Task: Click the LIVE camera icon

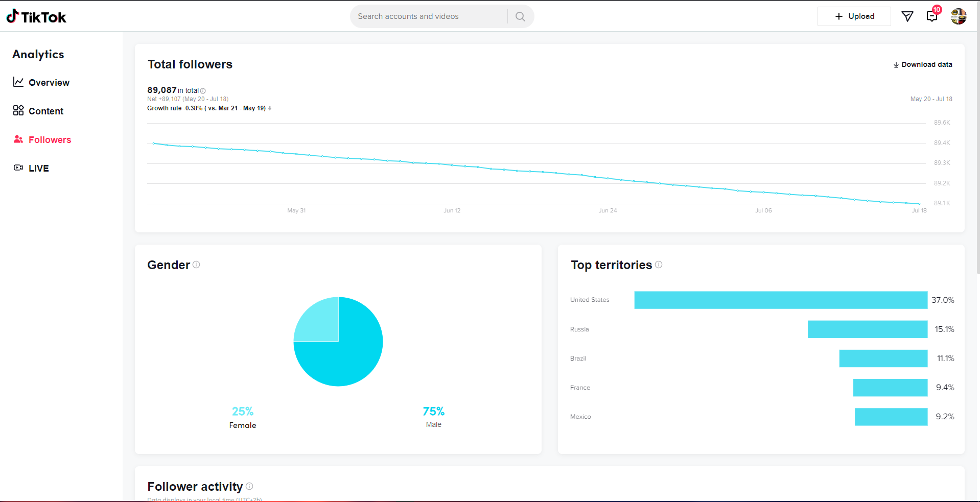Action: (x=18, y=168)
